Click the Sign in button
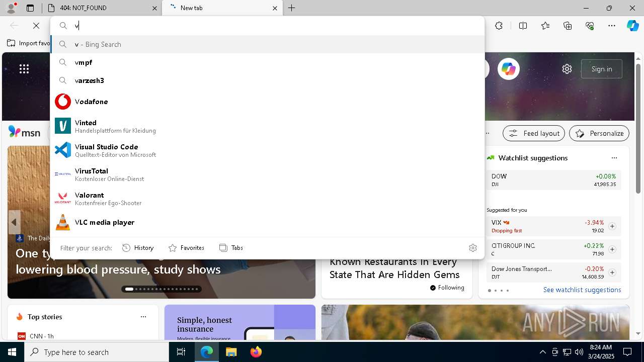Viewport: 644px width, 362px height. tap(602, 69)
